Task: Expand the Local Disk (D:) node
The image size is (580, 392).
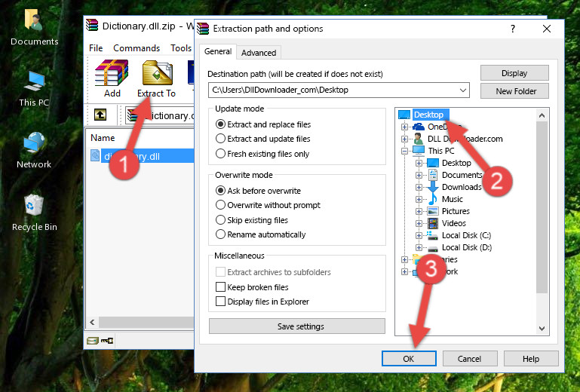Action: pos(419,247)
